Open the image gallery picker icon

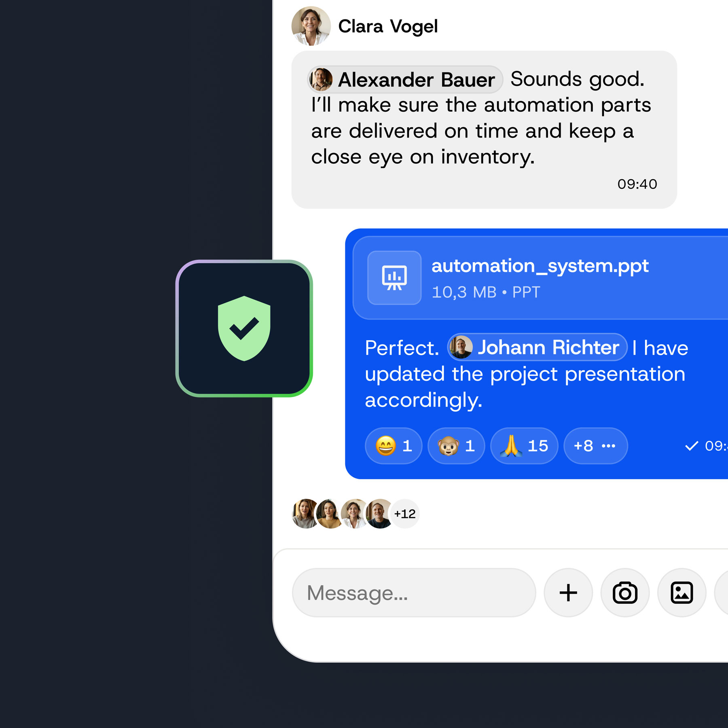point(682,593)
